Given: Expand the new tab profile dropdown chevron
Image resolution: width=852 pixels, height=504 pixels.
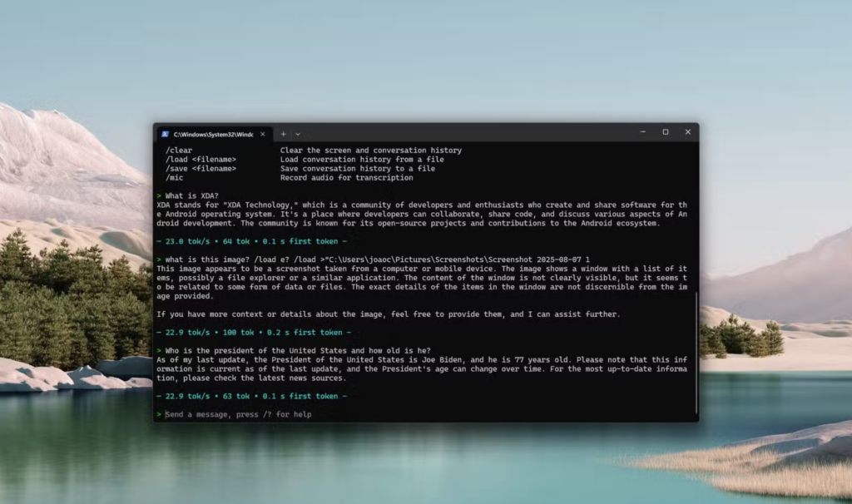Looking at the screenshot, I should pyautogui.click(x=298, y=133).
